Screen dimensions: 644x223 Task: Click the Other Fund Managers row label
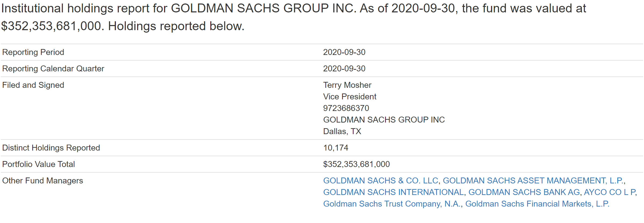[42, 181]
